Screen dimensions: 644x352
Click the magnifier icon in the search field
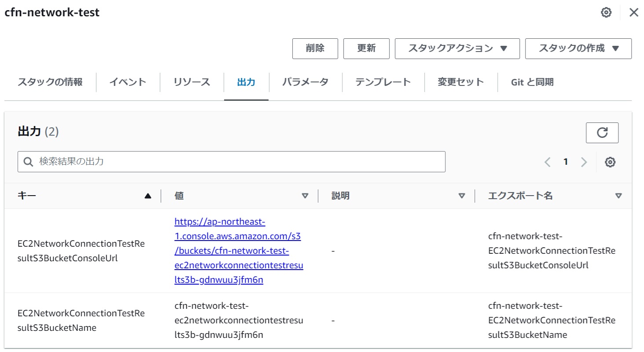[28, 162]
